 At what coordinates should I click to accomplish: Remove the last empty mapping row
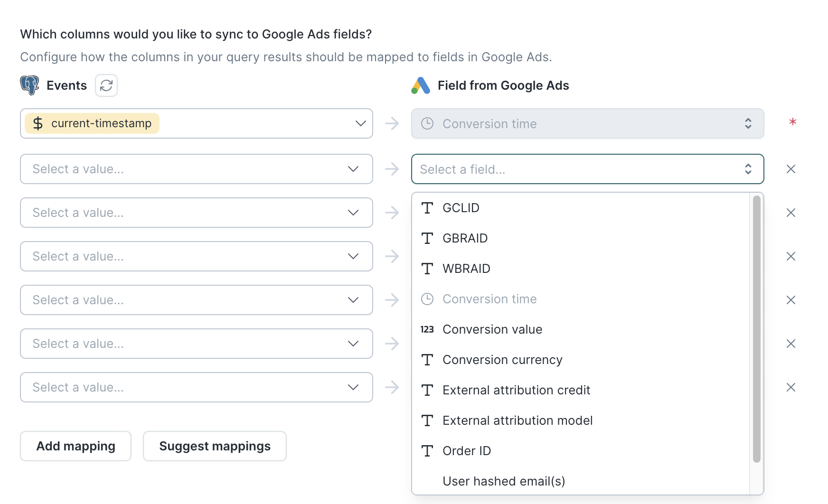(791, 387)
